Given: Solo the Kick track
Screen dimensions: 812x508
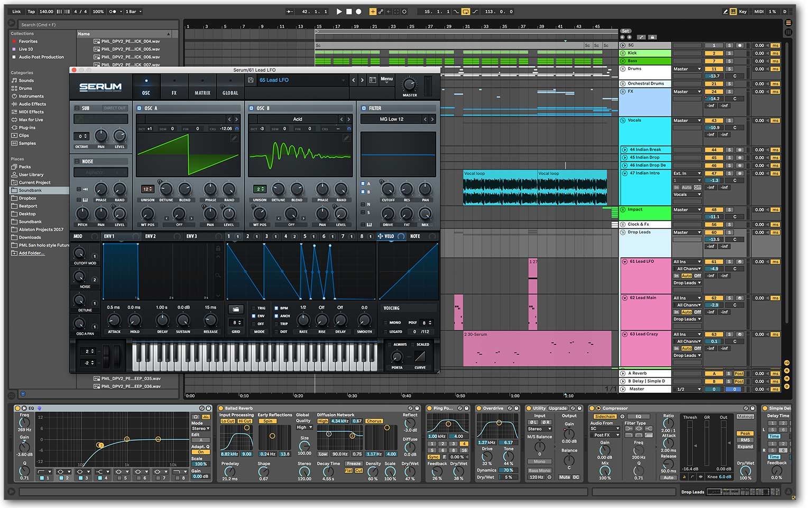Looking at the screenshot, I should coord(729,53).
